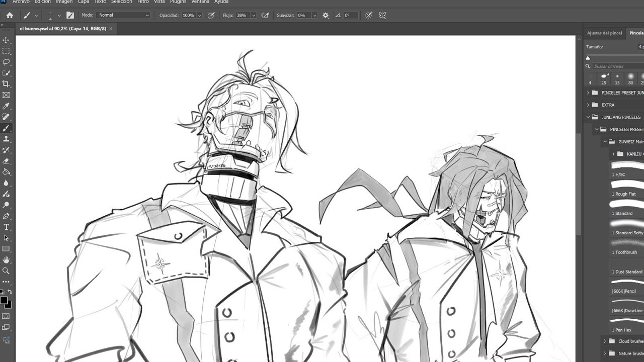Collapse the JUNLIANG PINCELES folder
This screenshot has height=362, width=644.
point(588,117)
